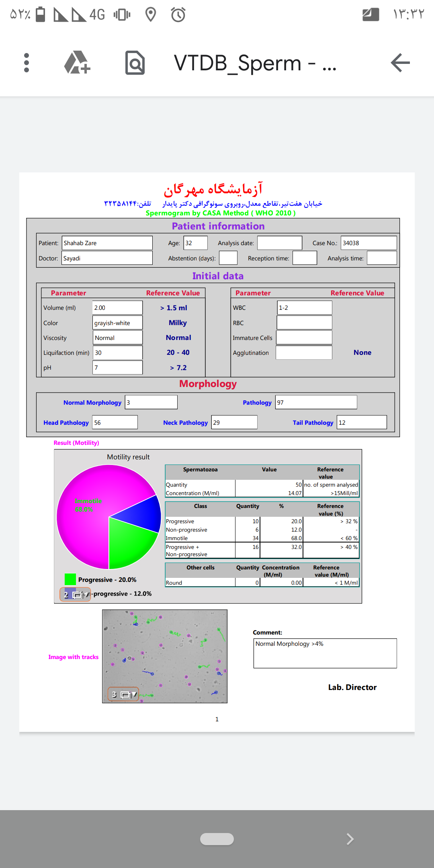Open the three-dot overflow menu
The image size is (434, 868).
(x=27, y=63)
